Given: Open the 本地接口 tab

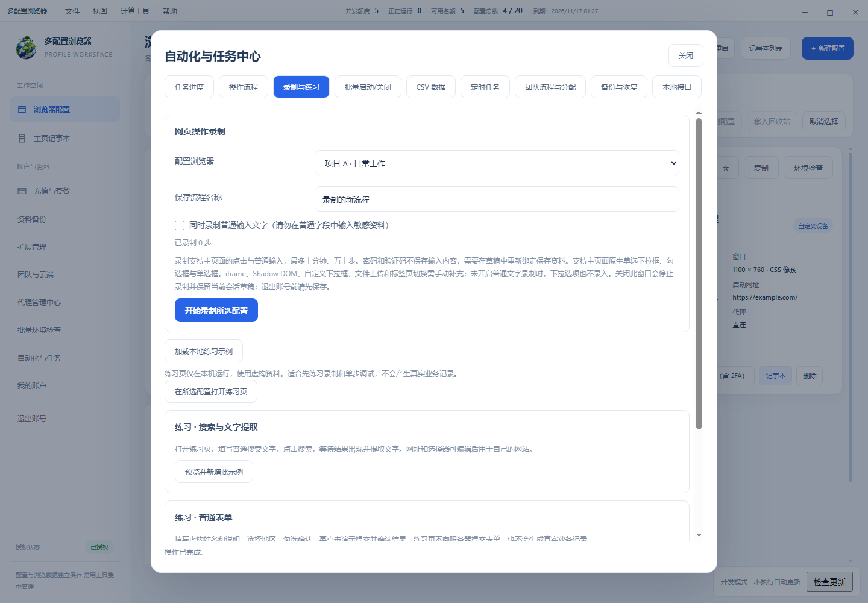Looking at the screenshot, I should (677, 87).
